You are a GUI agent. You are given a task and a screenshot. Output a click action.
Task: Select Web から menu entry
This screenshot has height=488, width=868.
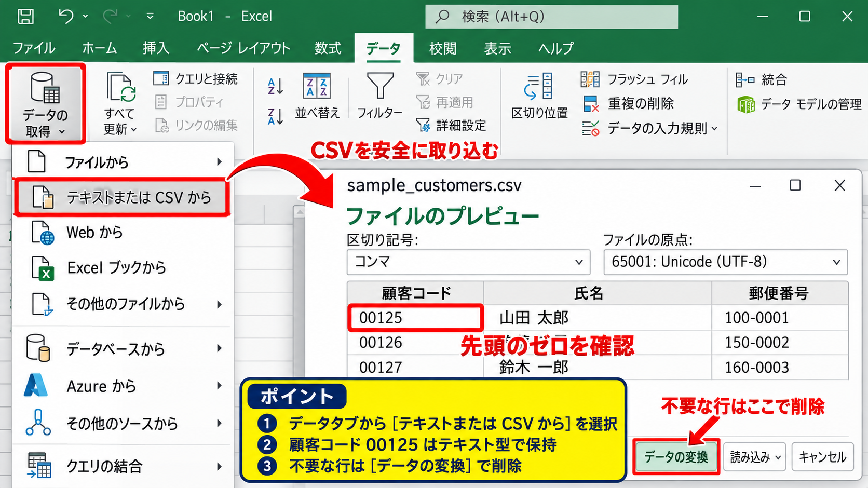click(x=123, y=232)
